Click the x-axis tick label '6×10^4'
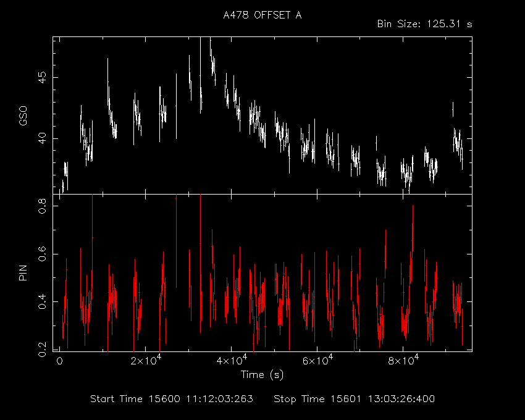This screenshot has width=525, height=420. tap(317, 360)
